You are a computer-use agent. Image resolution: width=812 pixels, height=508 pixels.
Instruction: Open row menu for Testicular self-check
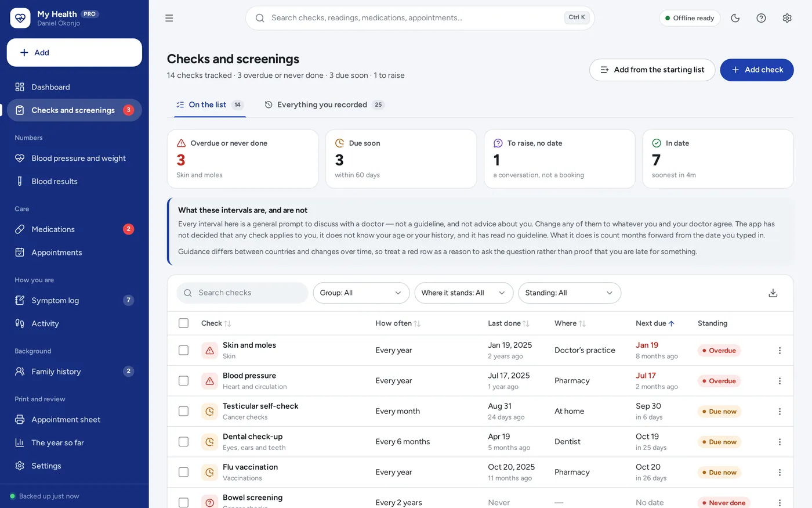(x=780, y=412)
